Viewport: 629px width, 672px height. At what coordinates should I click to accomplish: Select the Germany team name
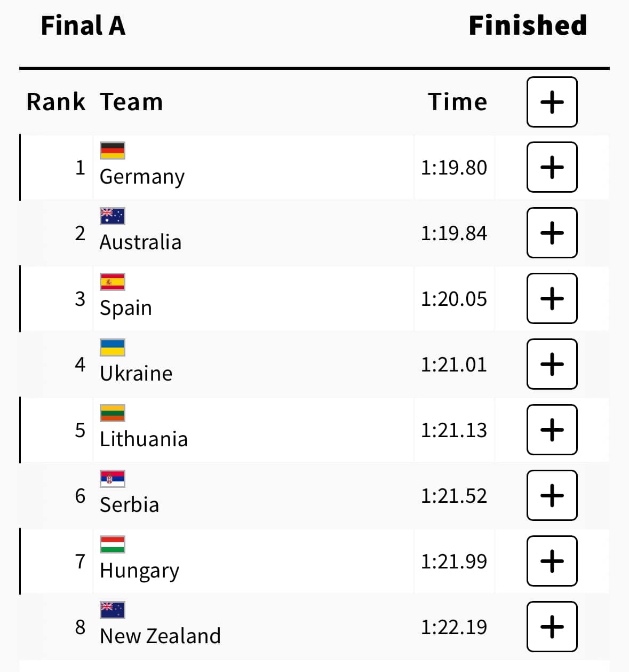[x=142, y=177]
